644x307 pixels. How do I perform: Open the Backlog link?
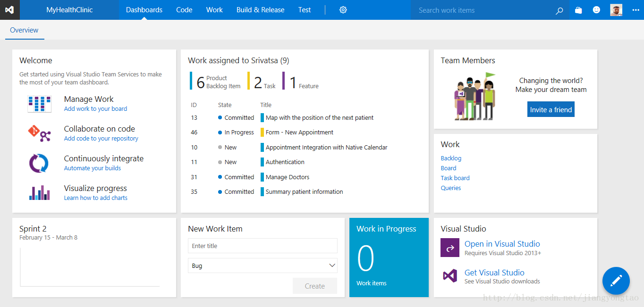pyautogui.click(x=451, y=158)
